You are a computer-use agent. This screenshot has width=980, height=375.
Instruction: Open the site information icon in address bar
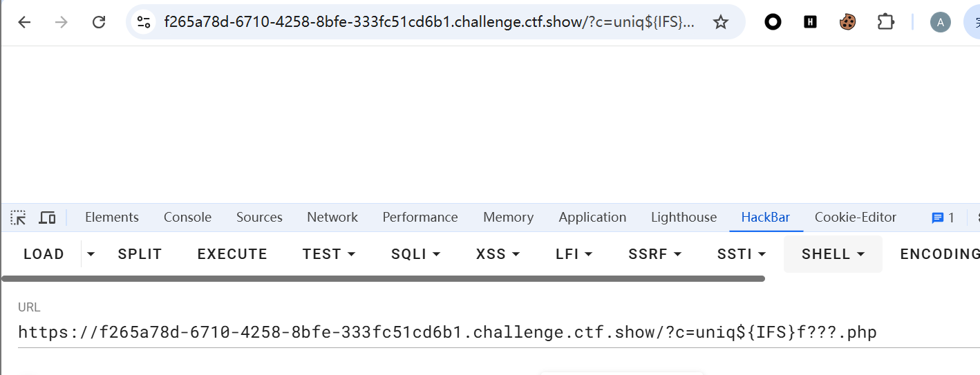(144, 22)
